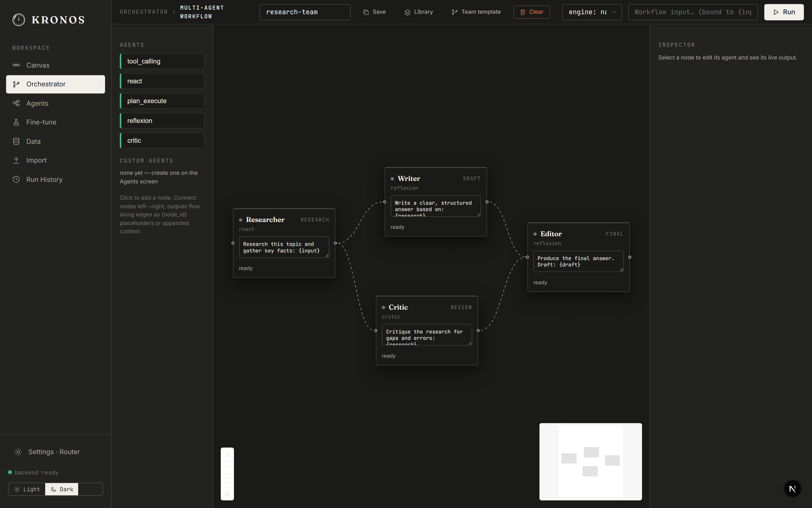Edit the Editor node prompt textarea
812x508 pixels.
[579, 261]
